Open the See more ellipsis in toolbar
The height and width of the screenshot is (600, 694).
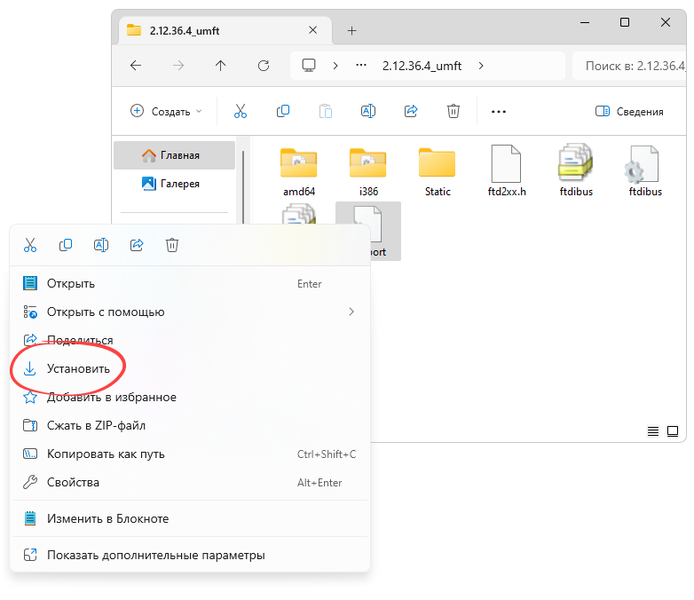tap(498, 112)
